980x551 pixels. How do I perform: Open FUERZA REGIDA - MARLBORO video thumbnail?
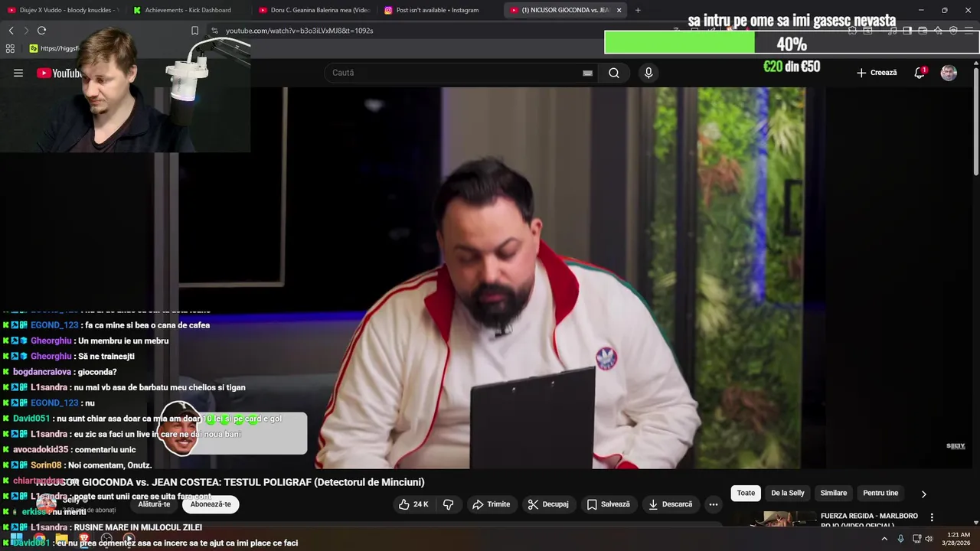(x=781, y=519)
